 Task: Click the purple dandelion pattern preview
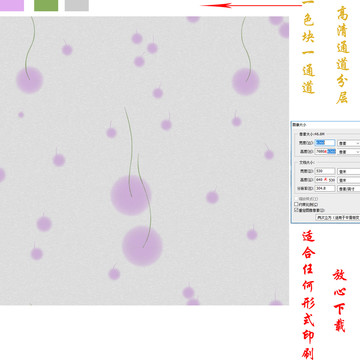pos(144,160)
